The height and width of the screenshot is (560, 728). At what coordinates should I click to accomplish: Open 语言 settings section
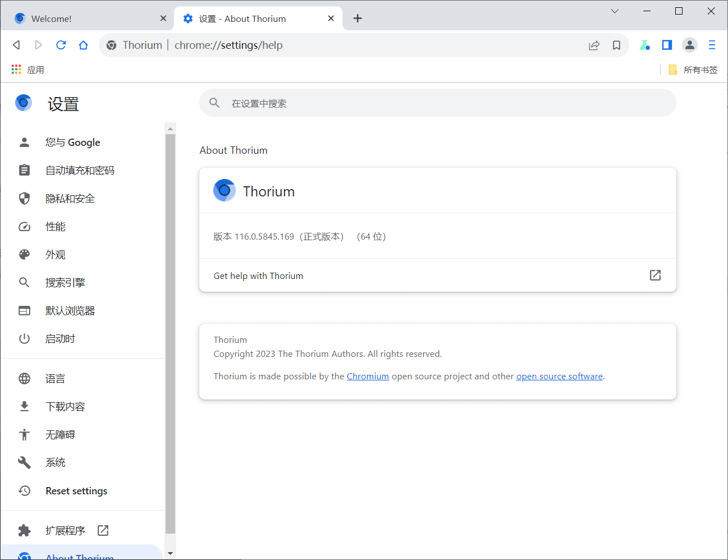(x=82, y=379)
